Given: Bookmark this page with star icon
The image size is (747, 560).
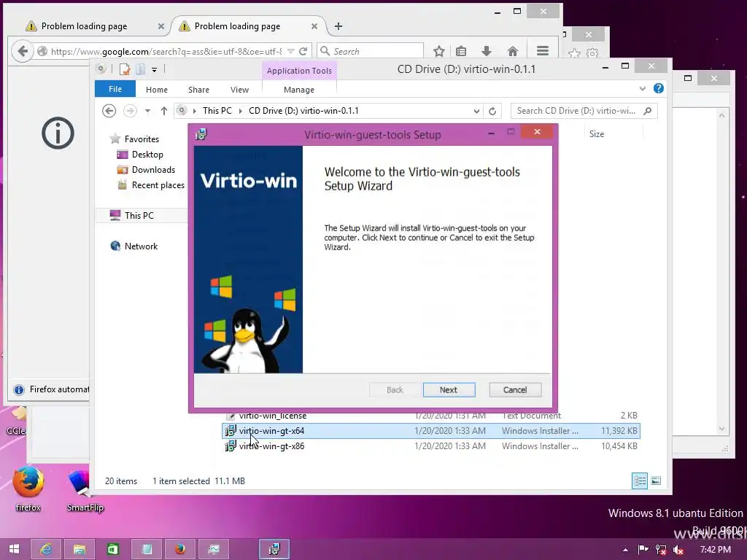Looking at the screenshot, I should tap(439, 51).
